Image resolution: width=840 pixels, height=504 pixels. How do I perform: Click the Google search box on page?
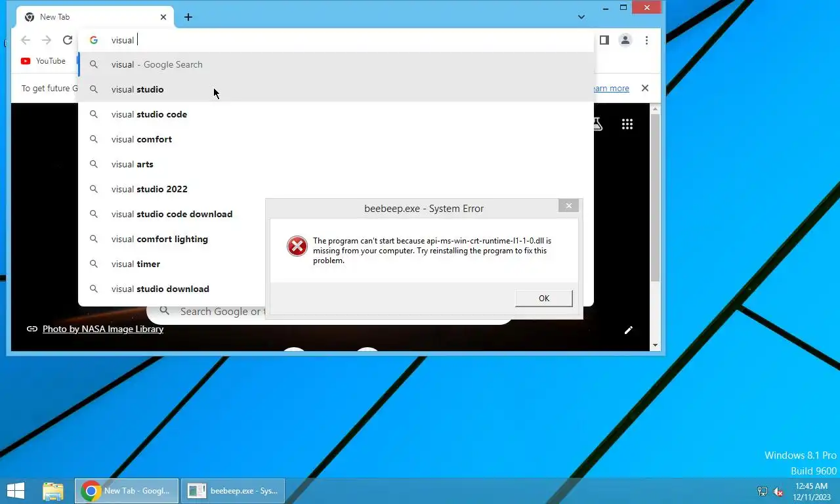click(328, 311)
